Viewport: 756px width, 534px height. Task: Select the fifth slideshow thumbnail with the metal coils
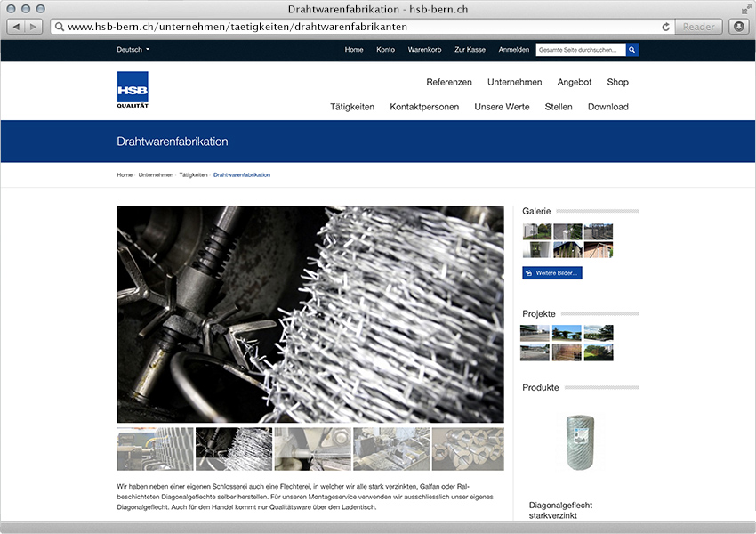coord(468,449)
